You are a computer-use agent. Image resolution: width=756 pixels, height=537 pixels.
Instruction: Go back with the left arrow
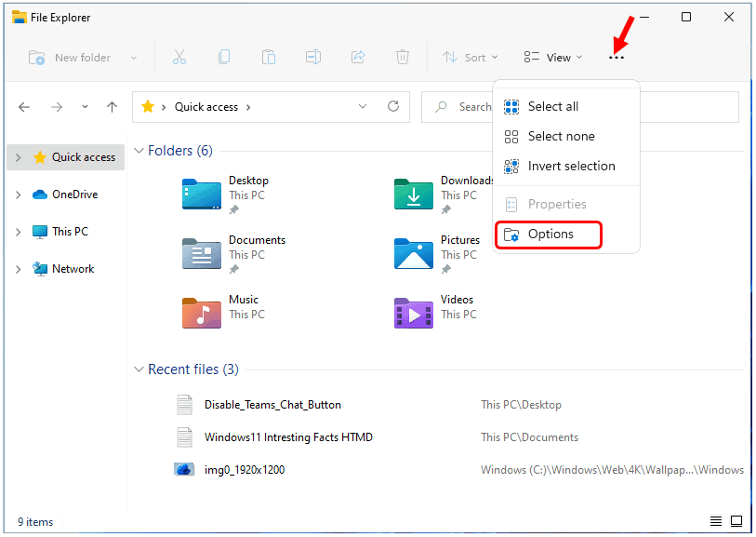pyautogui.click(x=24, y=107)
